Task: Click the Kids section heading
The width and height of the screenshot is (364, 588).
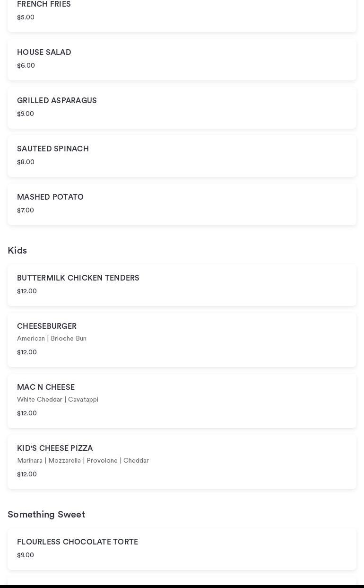Action: coord(17,251)
